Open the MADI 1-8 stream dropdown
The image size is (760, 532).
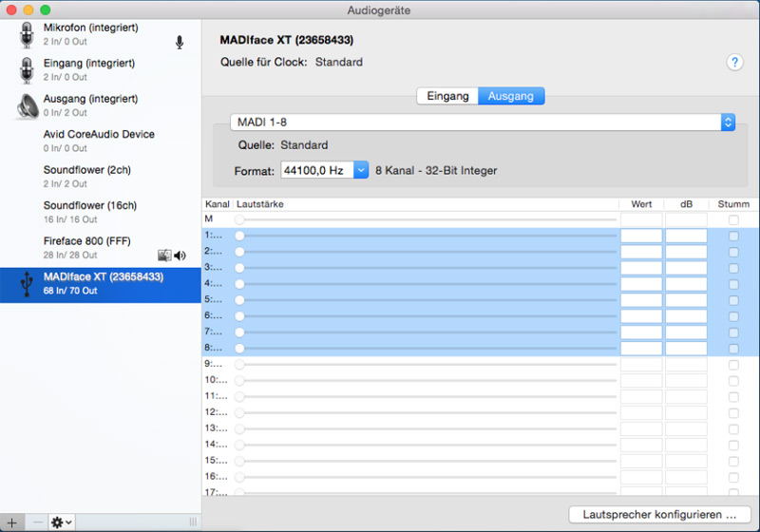(483, 123)
